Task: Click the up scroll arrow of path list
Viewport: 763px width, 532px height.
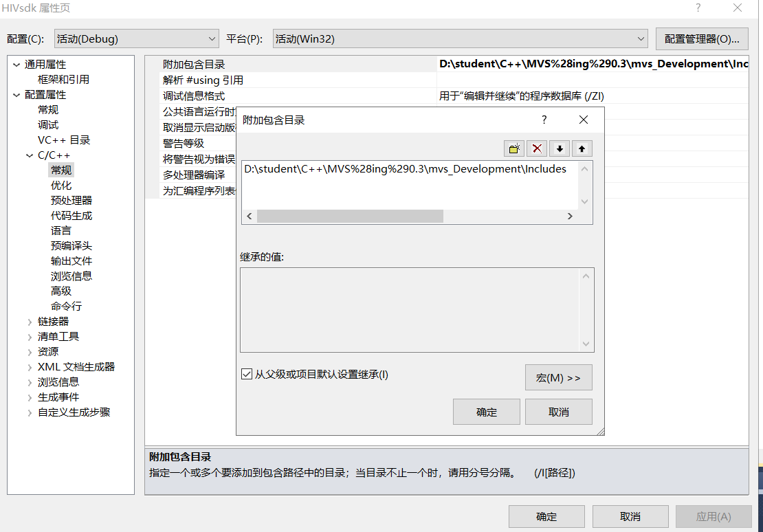Action: pos(584,169)
